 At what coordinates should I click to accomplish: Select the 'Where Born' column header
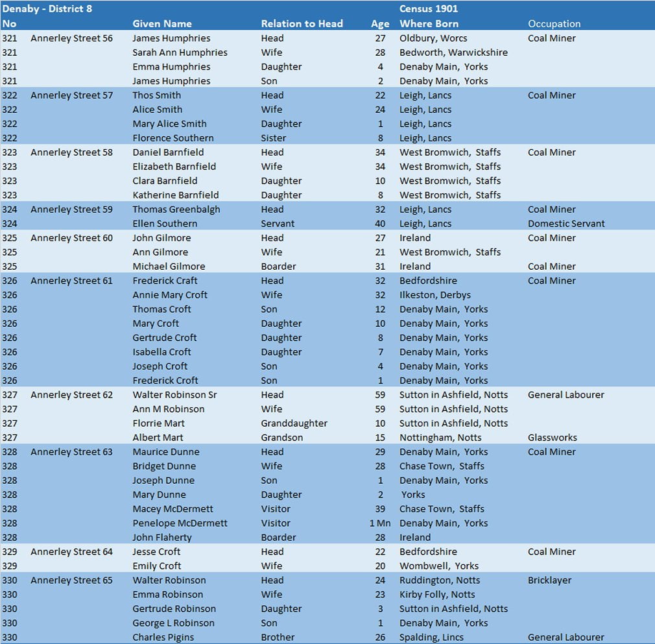[x=429, y=24]
